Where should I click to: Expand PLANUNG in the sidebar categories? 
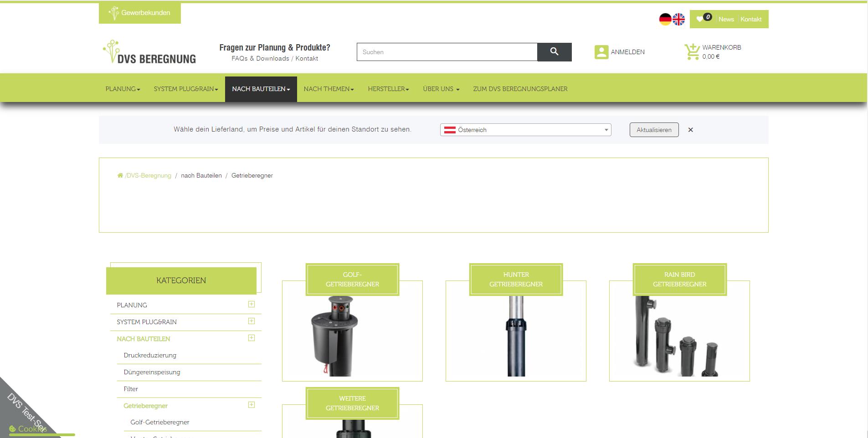252,304
